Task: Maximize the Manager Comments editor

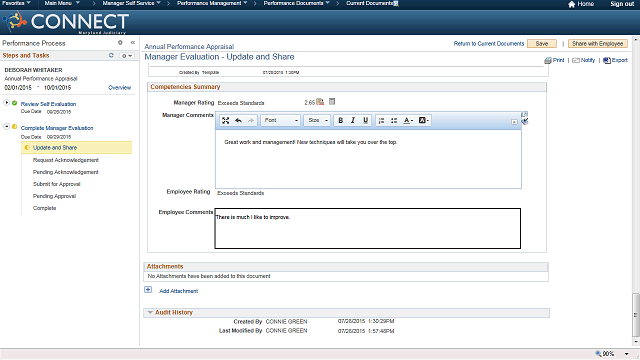Action: 225,120
